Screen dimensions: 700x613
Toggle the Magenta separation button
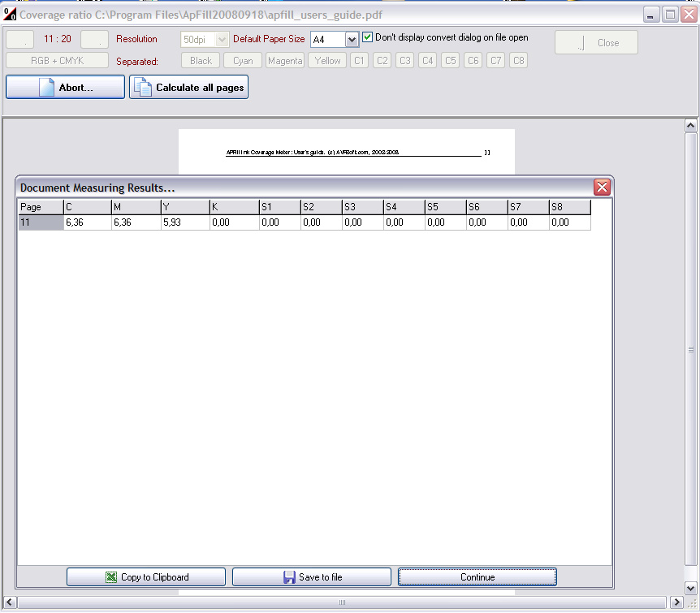click(x=285, y=61)
